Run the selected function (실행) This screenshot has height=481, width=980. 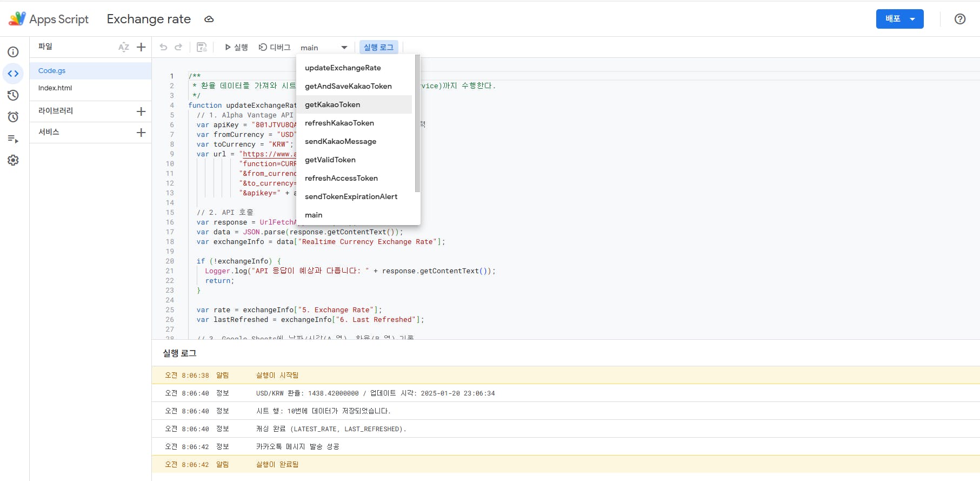(236, 48)
